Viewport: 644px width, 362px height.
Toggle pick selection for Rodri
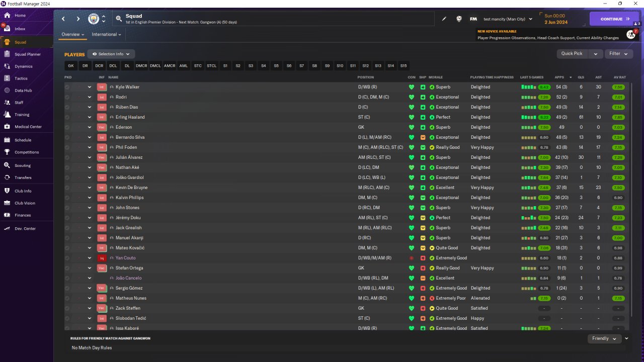pos(67,97)
